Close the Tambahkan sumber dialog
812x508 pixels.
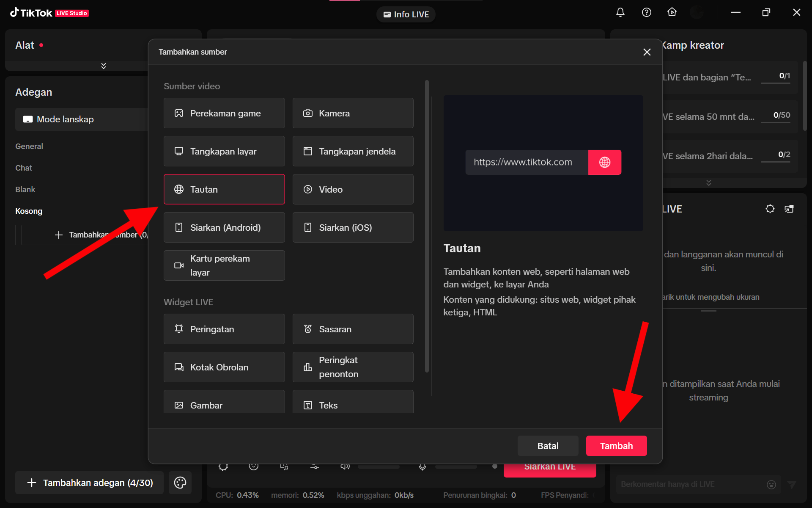(x=647, y=52)
